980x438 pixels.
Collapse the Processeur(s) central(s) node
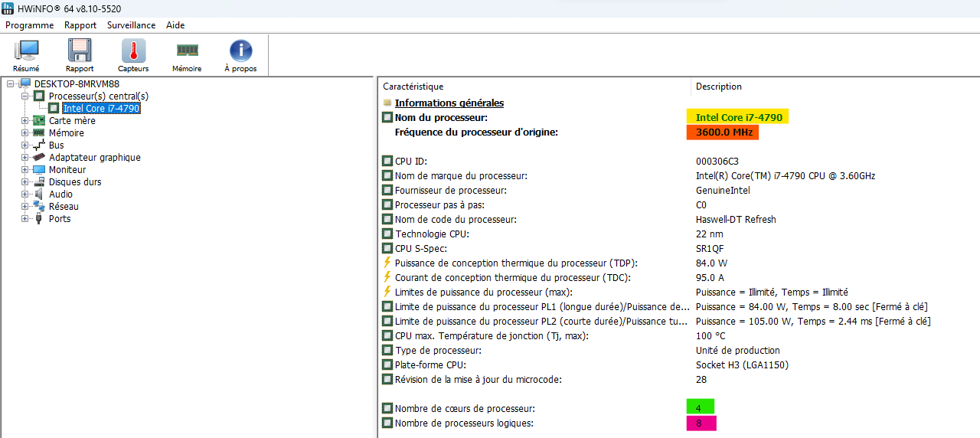pyautogui.click(x=25, y=96)
